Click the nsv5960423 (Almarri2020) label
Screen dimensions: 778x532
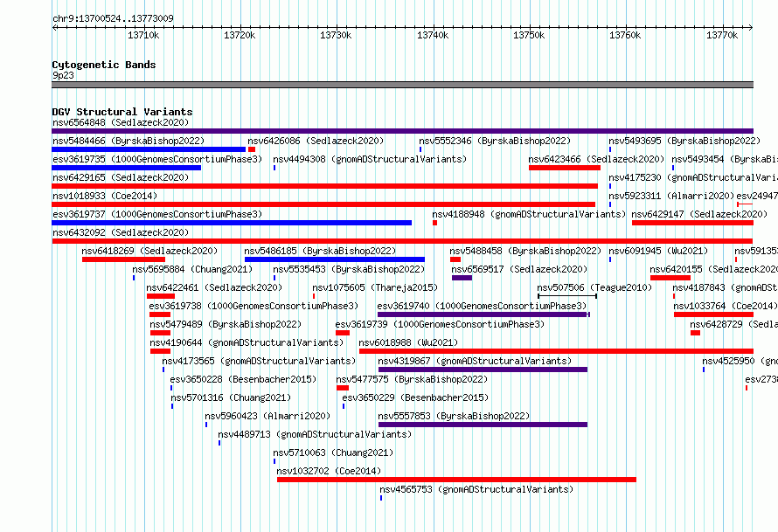coord(267,416)
